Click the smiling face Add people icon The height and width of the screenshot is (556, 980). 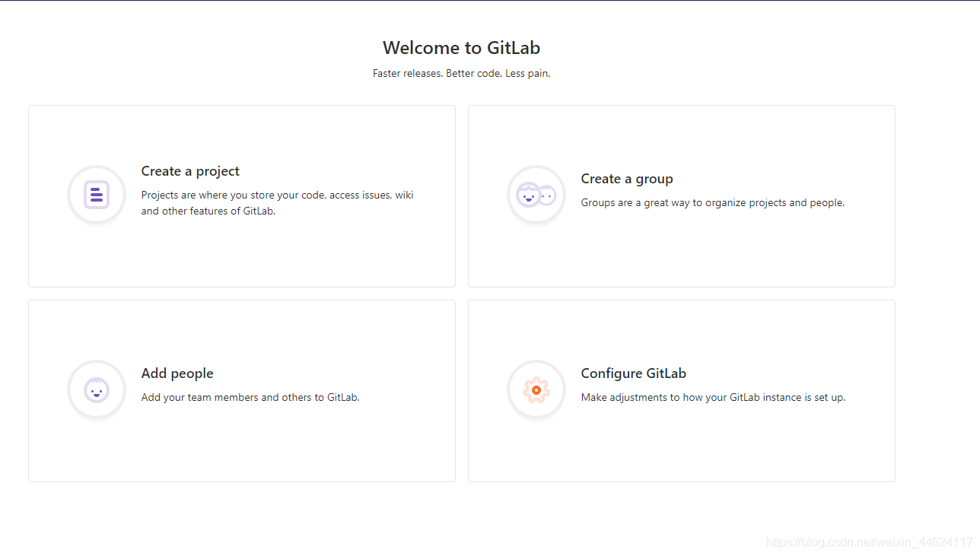[97, 389]
